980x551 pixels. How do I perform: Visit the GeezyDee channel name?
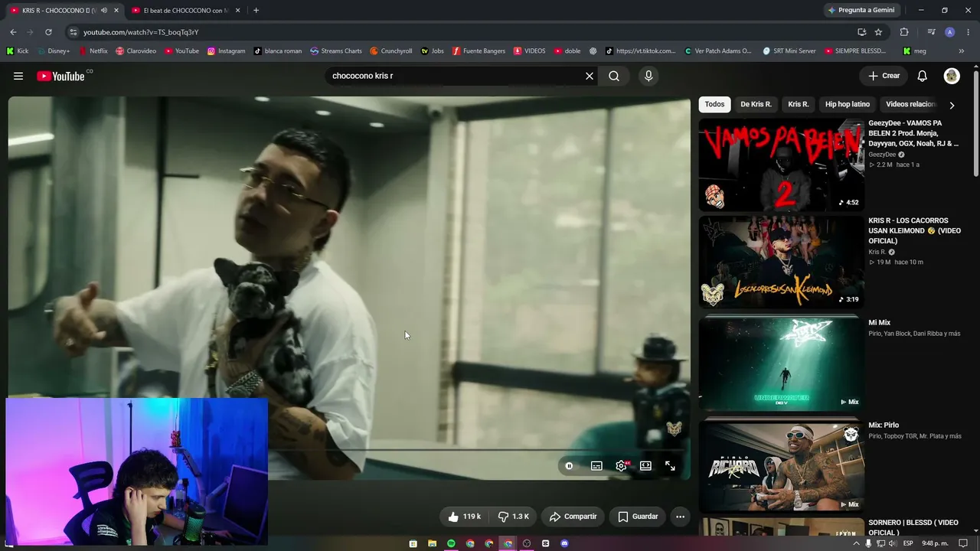click(x=882, y=155)
